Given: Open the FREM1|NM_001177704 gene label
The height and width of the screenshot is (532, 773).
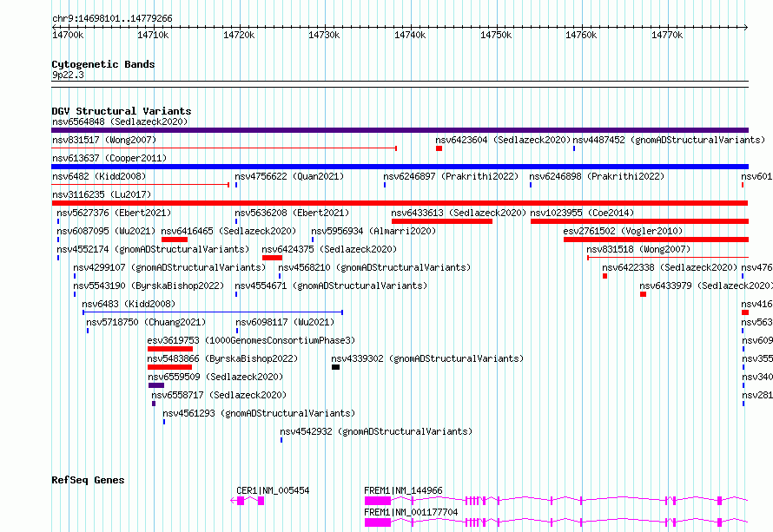Looking at the screenshot, I should click(x=411, y=512).
